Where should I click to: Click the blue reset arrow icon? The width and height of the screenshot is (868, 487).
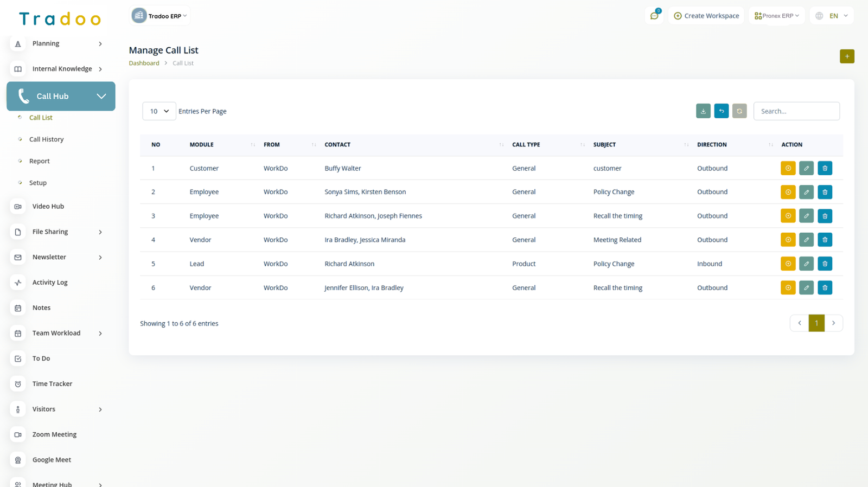(721, 111)
